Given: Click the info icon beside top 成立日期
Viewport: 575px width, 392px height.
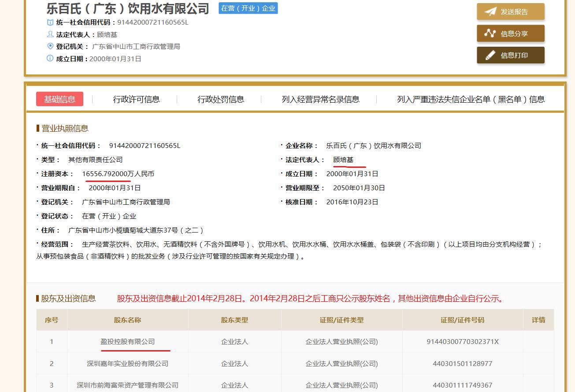Looking at the screenshot, I should (50, 58).
